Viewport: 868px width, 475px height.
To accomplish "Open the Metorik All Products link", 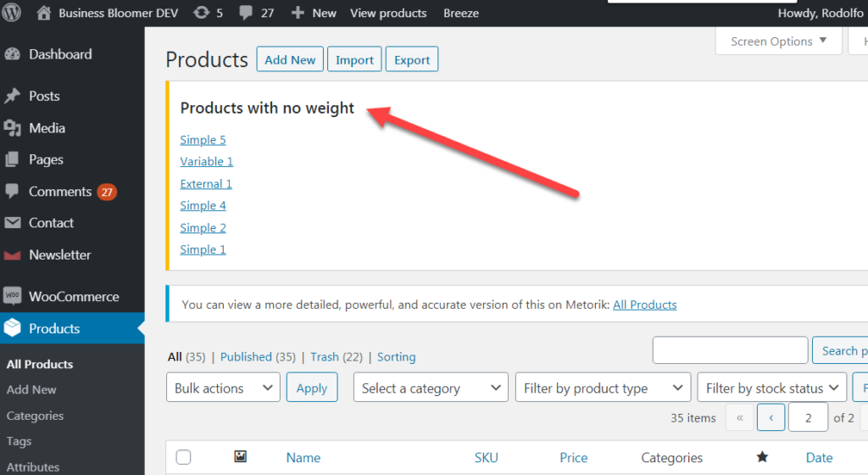I will tap(645, 305).
